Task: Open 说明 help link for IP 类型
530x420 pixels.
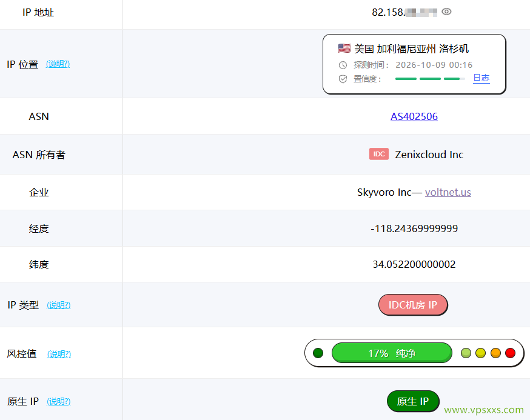Action: tap(58, 305)
